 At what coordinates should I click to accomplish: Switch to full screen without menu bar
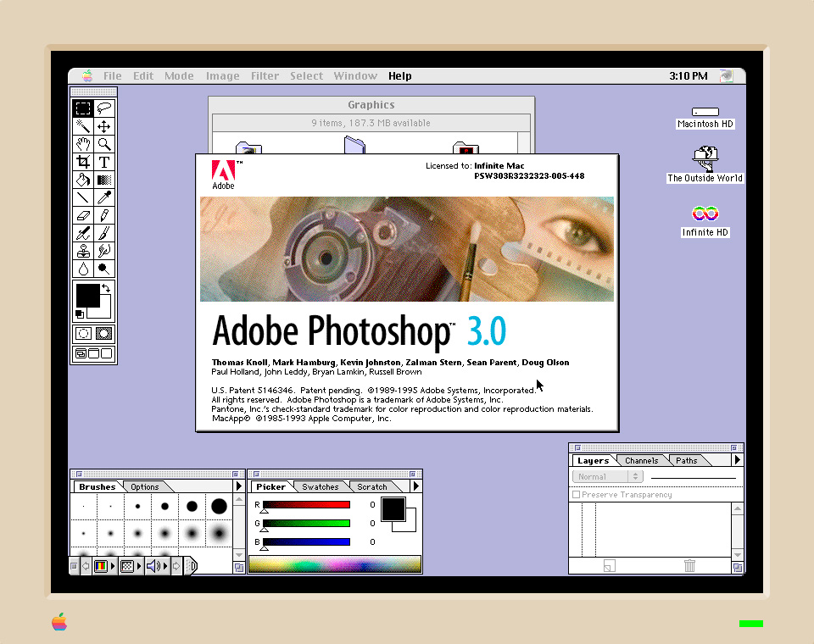(x=107, y=353)
